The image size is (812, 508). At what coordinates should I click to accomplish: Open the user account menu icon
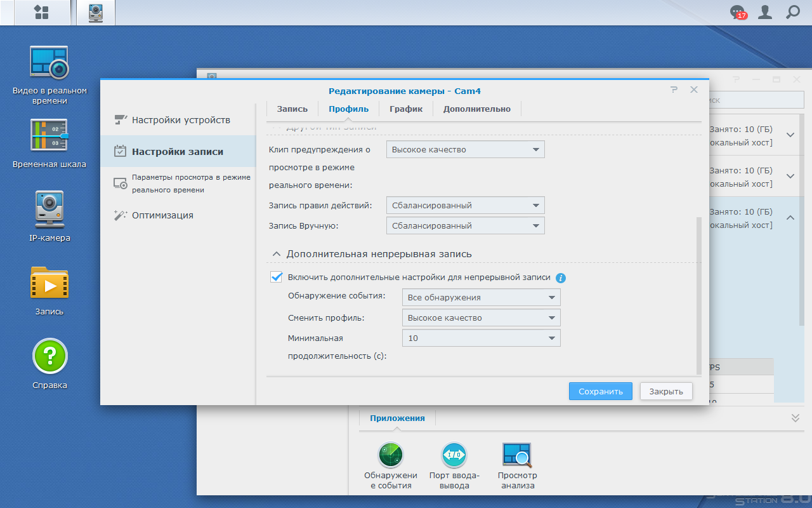pos(765,12)
